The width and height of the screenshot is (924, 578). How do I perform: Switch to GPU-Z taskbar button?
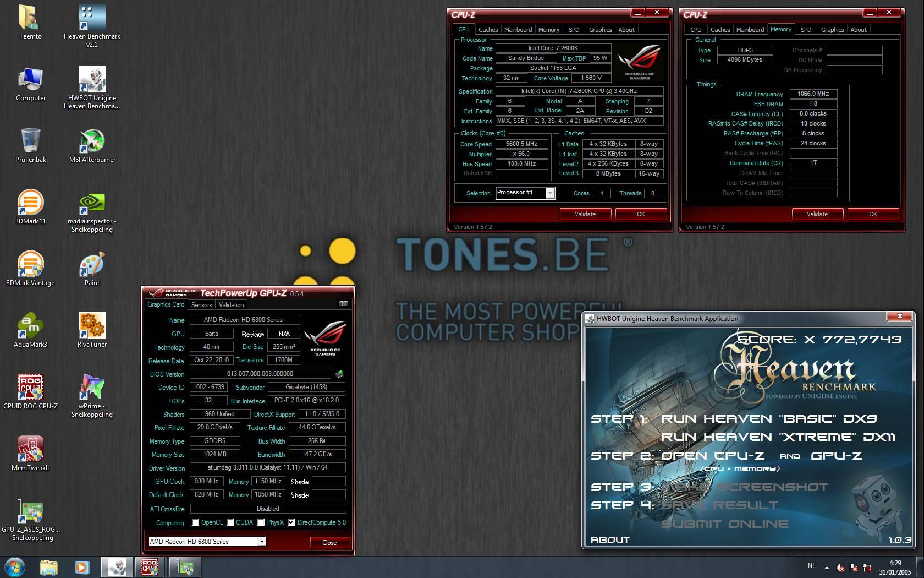coord(185,567)
